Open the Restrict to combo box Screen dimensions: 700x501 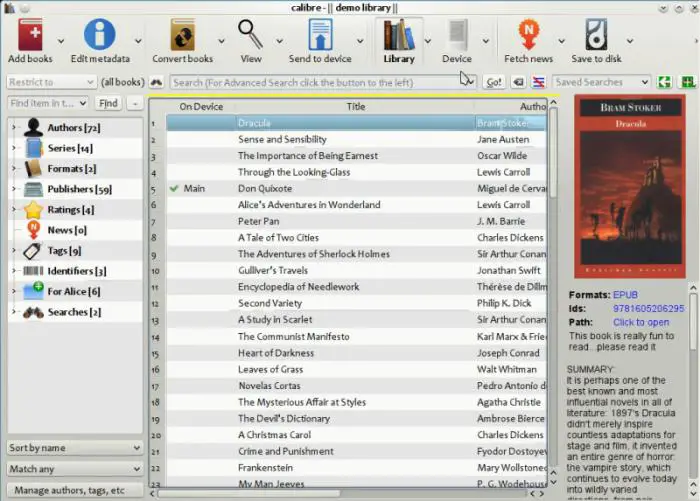[x=51, y=82]
